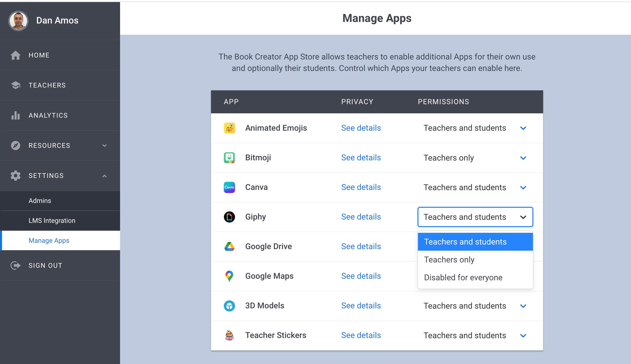Viewport: 631px width, 364px height.
Task: View privacy details for Teacher Stickers
Action: click(x=361, y=335)
